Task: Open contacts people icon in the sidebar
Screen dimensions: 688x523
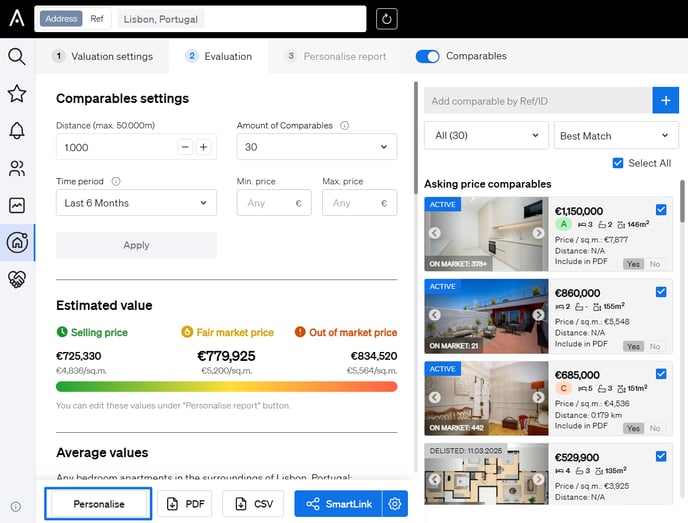Action: [17, 168]
